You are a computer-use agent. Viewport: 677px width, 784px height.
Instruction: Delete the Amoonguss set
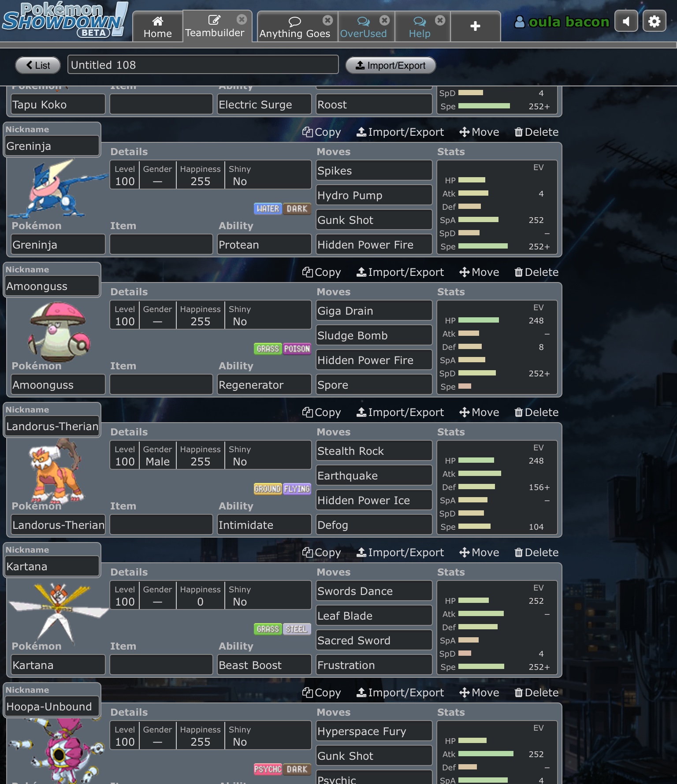click(536, 272)
